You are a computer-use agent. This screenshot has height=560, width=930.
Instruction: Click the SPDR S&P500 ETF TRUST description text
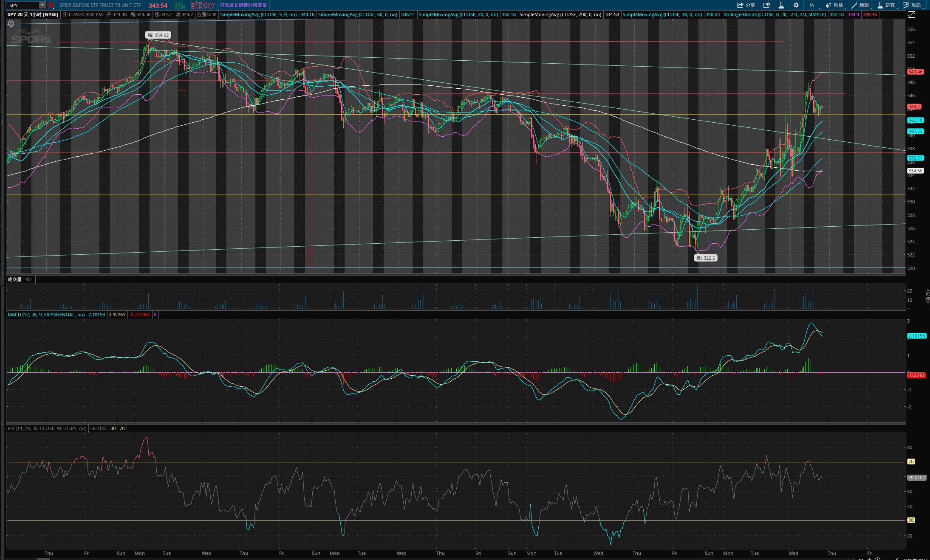pyautogui.click(x=100, y=5)
